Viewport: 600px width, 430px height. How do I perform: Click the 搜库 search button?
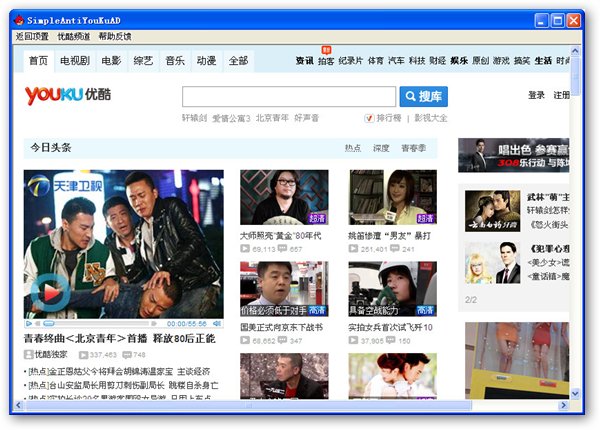coord(424,96)
